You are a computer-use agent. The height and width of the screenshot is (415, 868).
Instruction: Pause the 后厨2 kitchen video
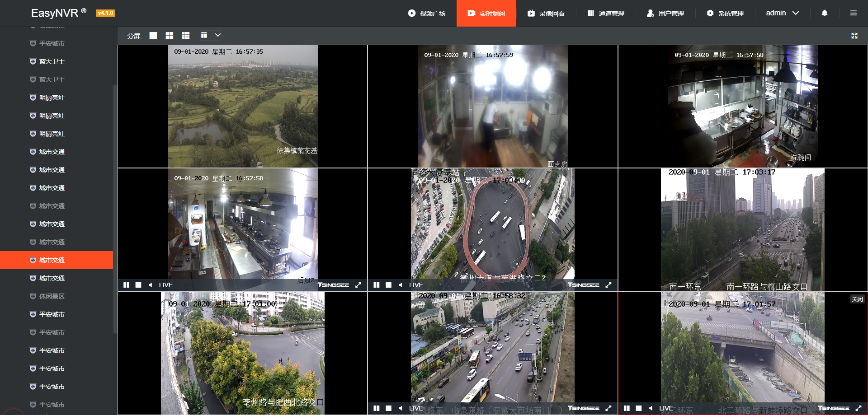tap(126, 285)
